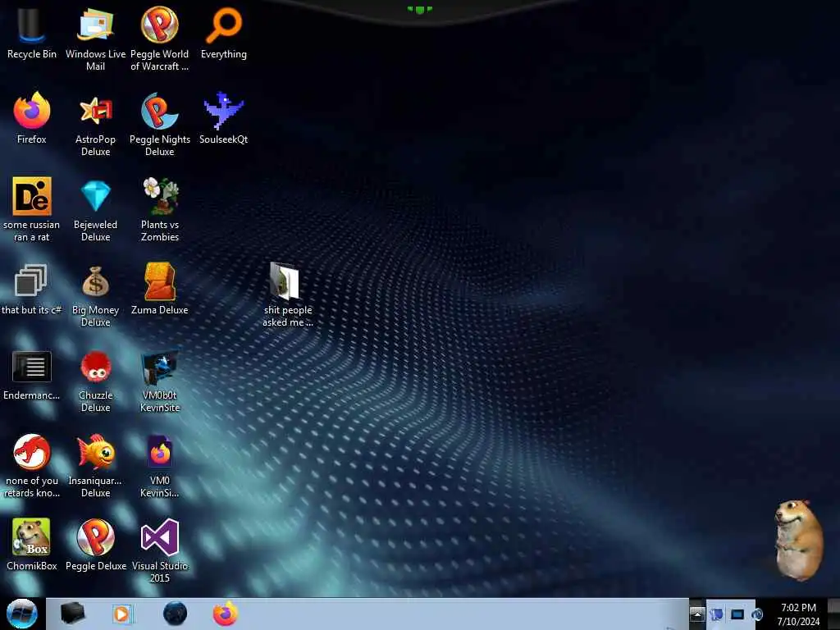The width and height of the screenshot is (840, 630).
Task: Click the Show Desktop strip beside the clock
Action: tap(833, 614)
